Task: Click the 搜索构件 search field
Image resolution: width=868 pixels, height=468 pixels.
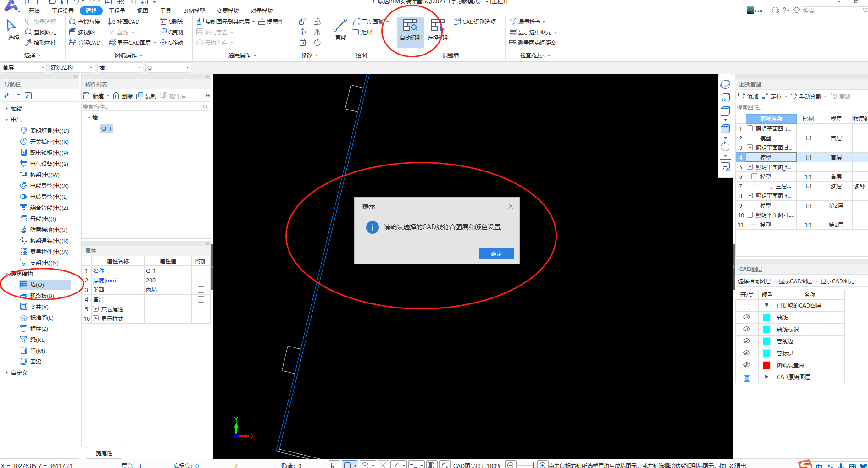Action: 145,106
